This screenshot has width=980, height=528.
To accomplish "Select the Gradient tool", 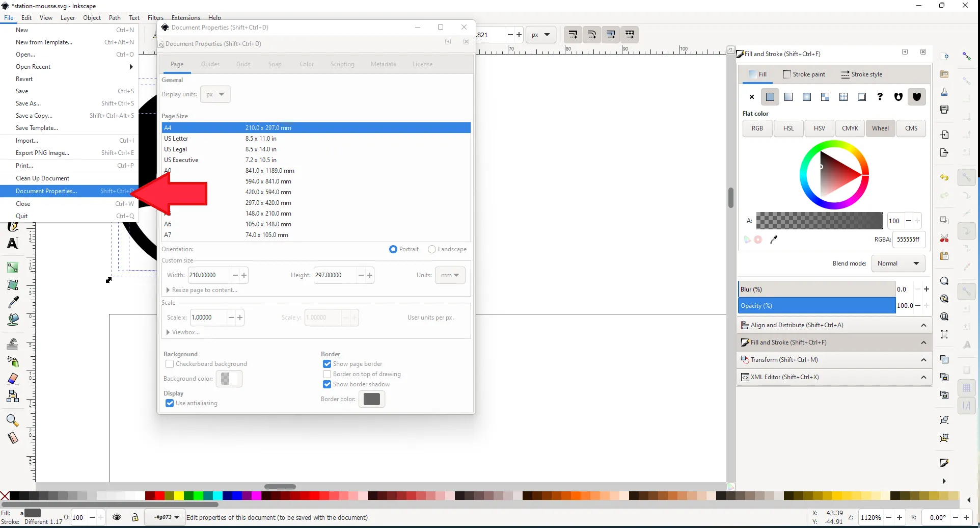I will 13,268.
